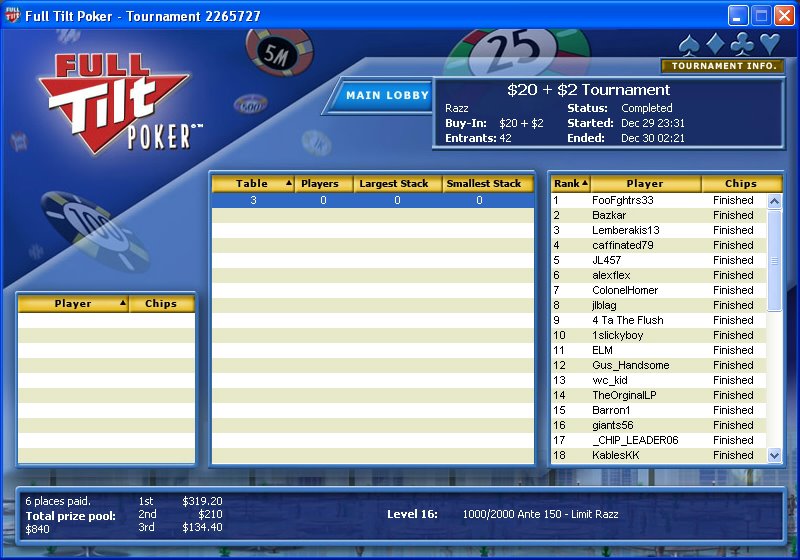Click the Entrants: 42 text
The height and width of the screenshot is (560, 800).
pyautogui.click(x=478, y=138)
